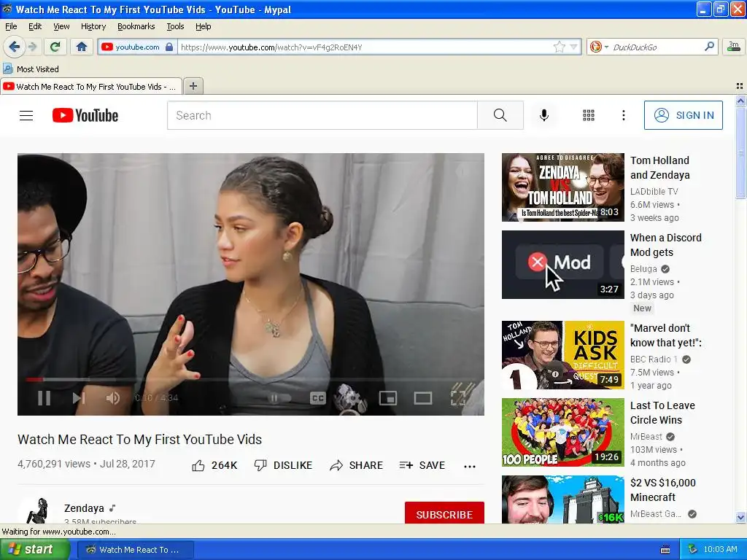Open the 100 People circle thumbnail

pos(562,432)
